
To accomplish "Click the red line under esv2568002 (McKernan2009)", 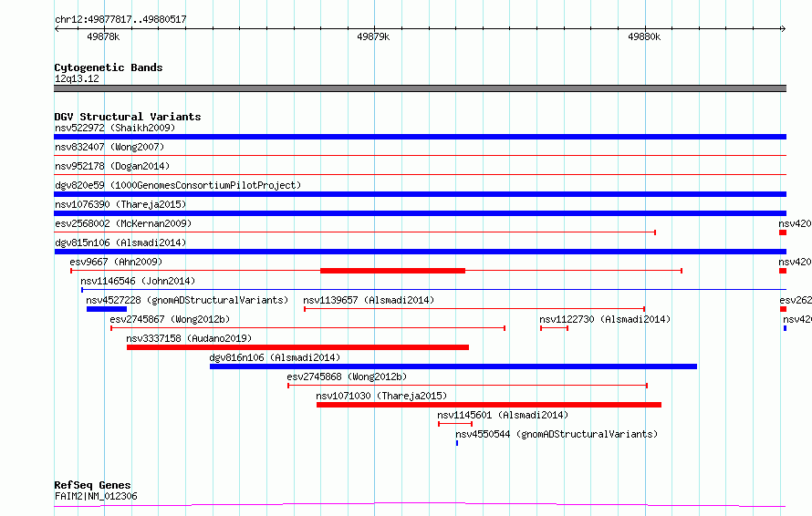I will click(355, 232).
